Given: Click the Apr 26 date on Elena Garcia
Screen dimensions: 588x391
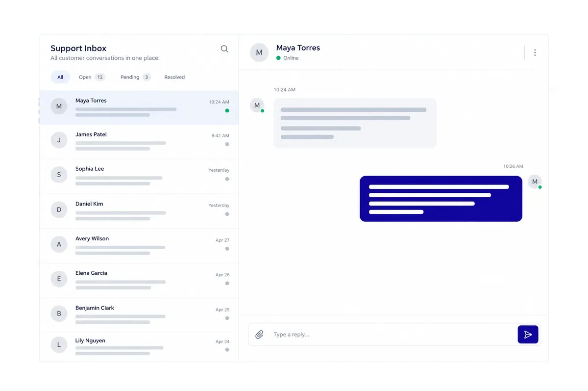Looking at the screenshot, I should pos(222,275).
